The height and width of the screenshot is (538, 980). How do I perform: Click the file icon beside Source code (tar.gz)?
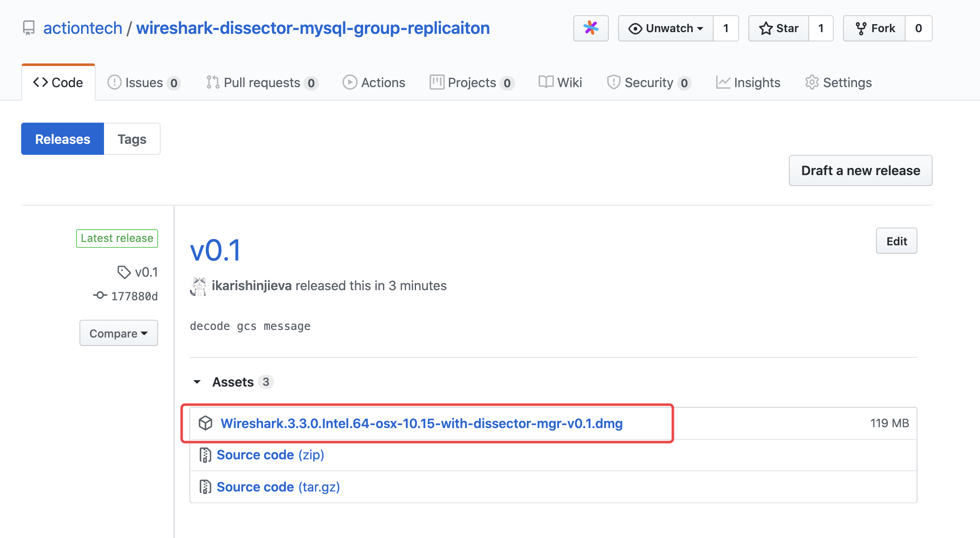tap(205, 487)
